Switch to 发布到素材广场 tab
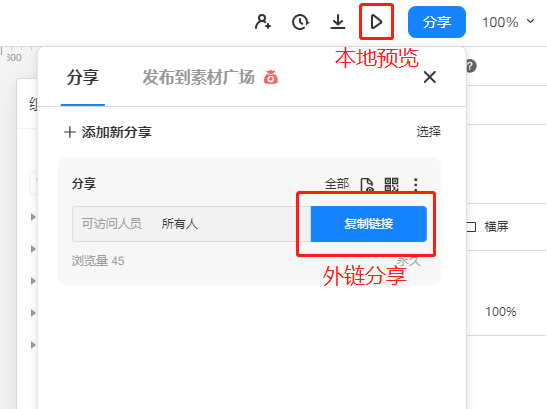Image resolution: width=547 pixels, height=409 pixels. click(x=198, y=77)
